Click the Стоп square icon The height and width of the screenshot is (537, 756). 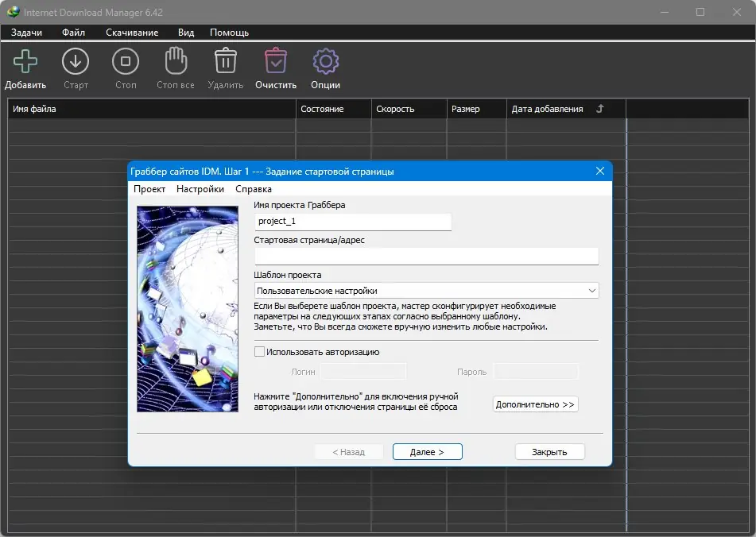coord(126,62)
